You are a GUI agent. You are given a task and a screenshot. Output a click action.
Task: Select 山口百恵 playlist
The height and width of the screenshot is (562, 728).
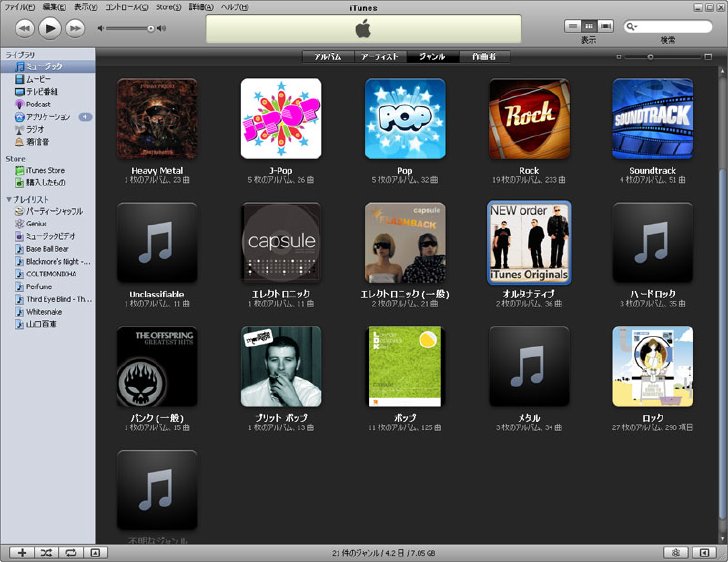48,324
